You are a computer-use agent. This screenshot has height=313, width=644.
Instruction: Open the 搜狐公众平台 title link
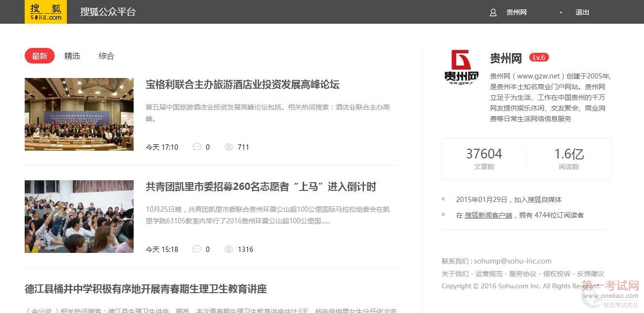(108, 12)
